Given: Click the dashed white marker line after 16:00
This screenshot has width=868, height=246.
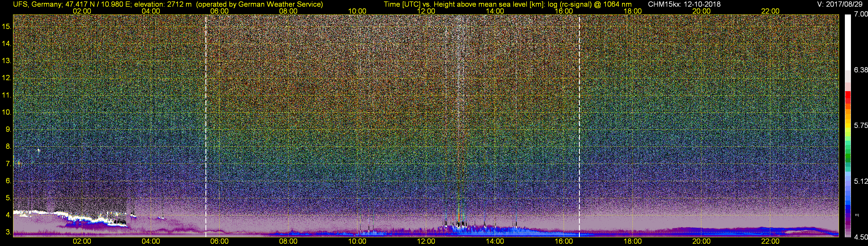Looking at the screenshot, I should (x=579, y=125).
